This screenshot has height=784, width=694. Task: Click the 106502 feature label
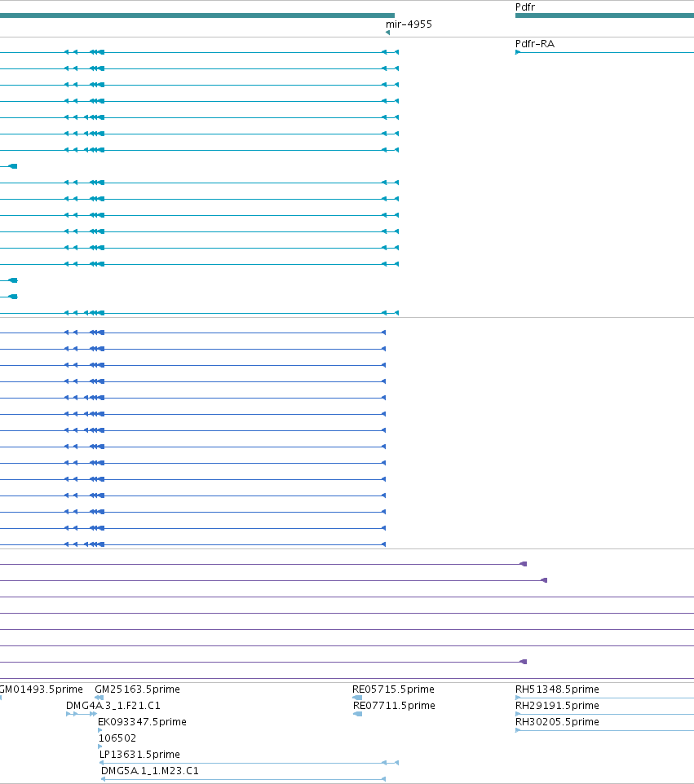117,738
